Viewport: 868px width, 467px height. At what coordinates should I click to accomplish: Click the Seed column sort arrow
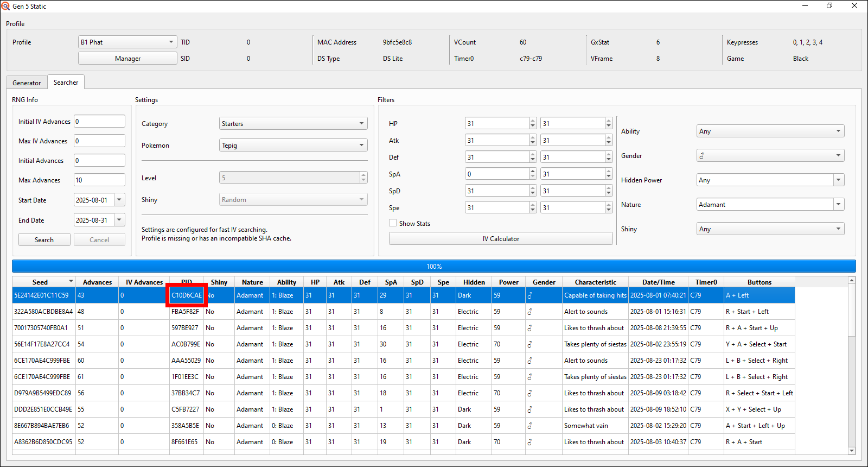click(x=71, y=281)
